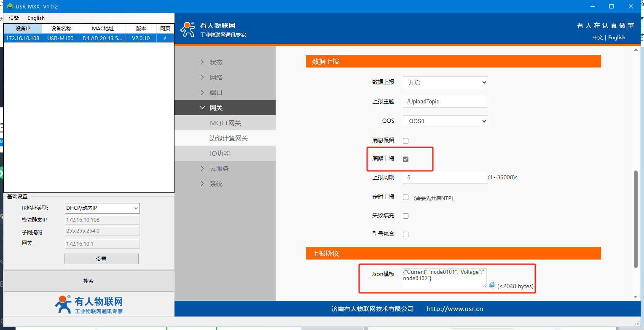Open the 设备 menu
Screen dimensions: 644x330
click(x=14, y=18)
